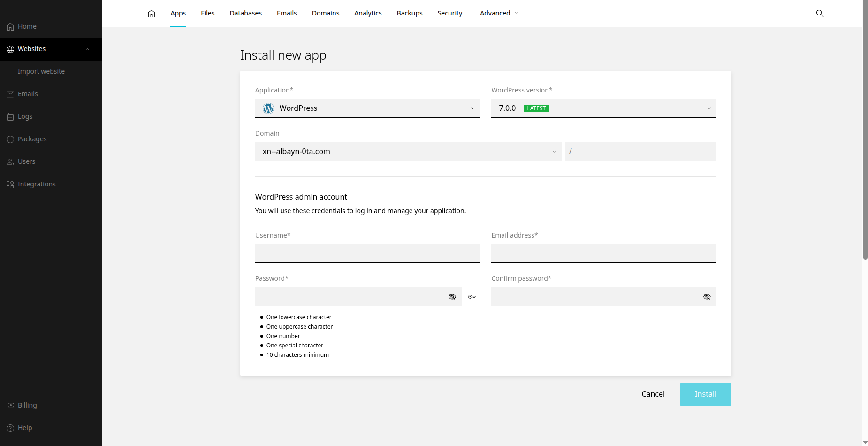
Task: Click the Packages icon in sidebar
Action: (10, 139)
